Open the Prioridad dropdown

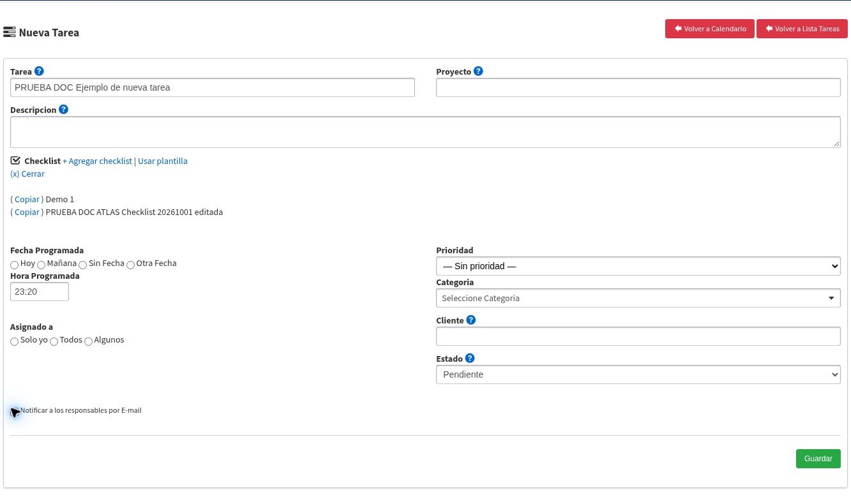(638, 266)
